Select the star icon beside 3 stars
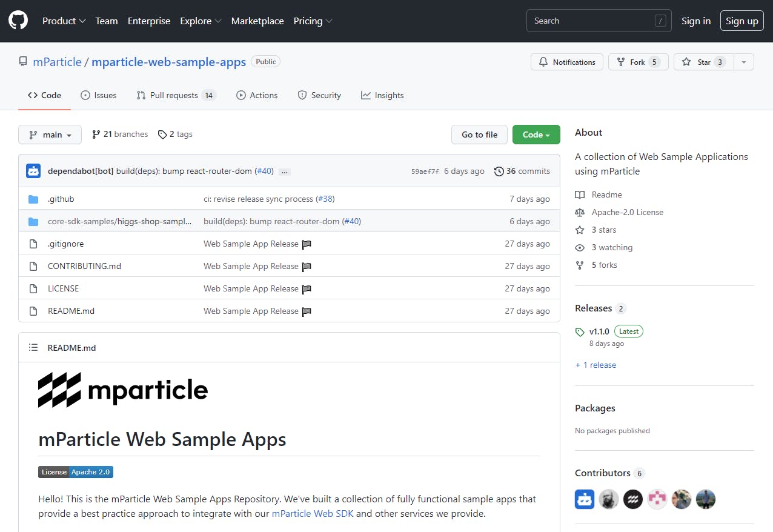The width and height of the screenshot is (773, 532). coord(580,230)
